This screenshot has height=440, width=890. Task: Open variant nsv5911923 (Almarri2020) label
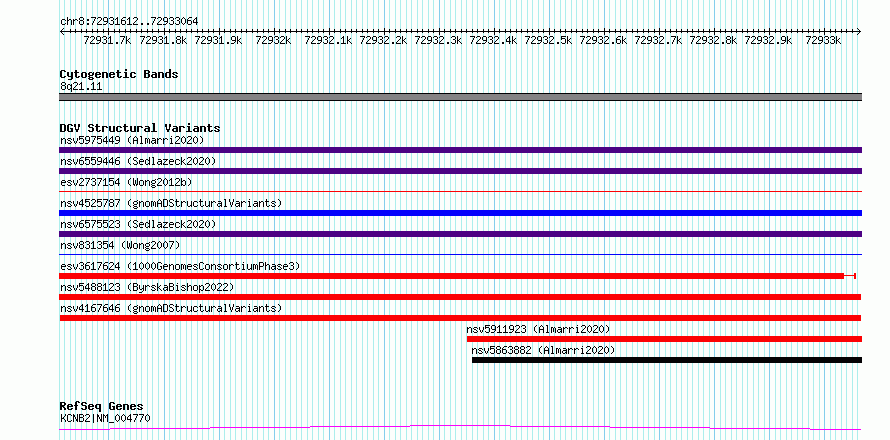(x=538, y=329)
